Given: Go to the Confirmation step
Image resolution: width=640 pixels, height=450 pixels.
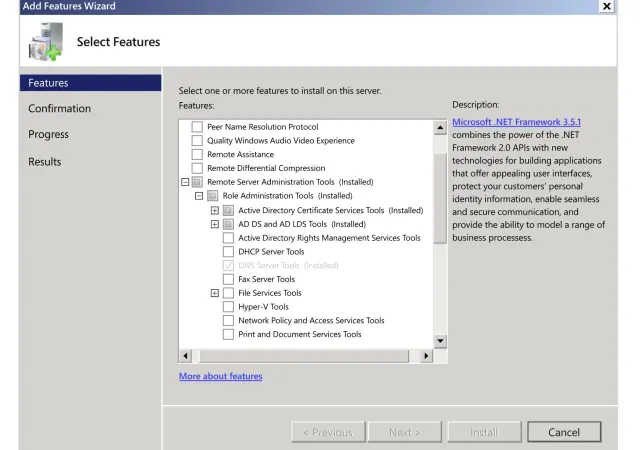Looking at the screenshot, I should (57, 108).
